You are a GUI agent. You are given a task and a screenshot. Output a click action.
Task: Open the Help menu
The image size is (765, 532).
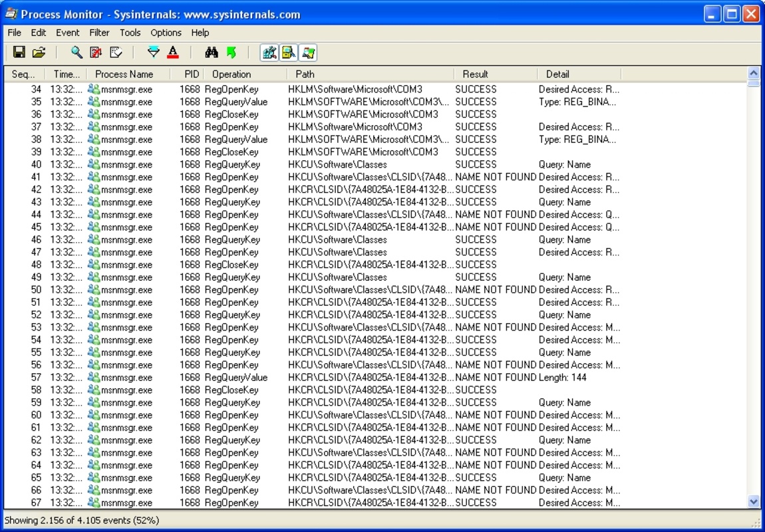point(200,33)
